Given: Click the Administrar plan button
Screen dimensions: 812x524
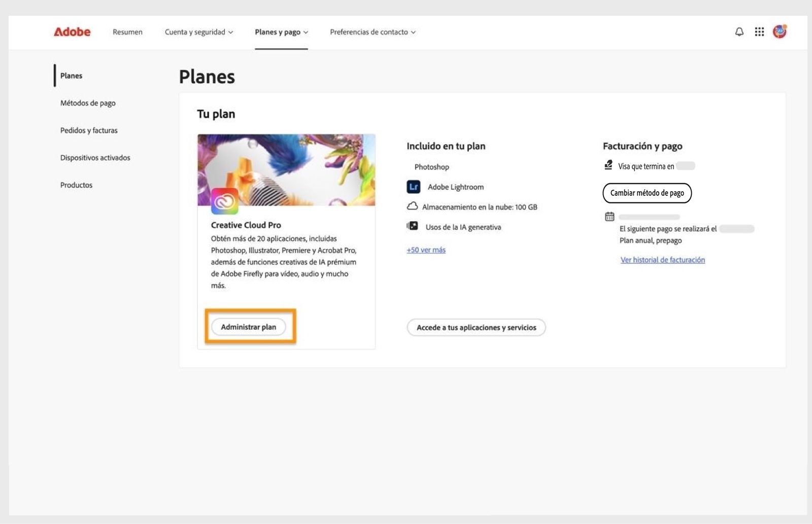Looking at the screenshot, I should point(248,327).
